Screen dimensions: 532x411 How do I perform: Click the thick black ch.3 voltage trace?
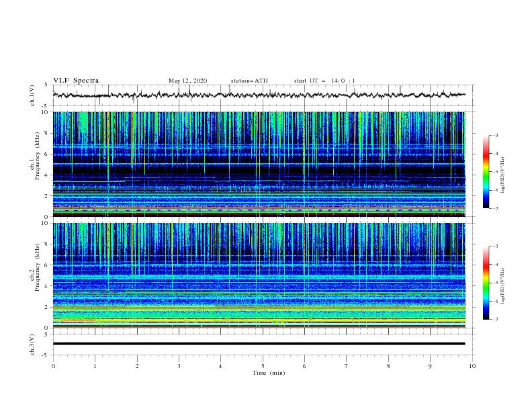(x=259, y=344)
